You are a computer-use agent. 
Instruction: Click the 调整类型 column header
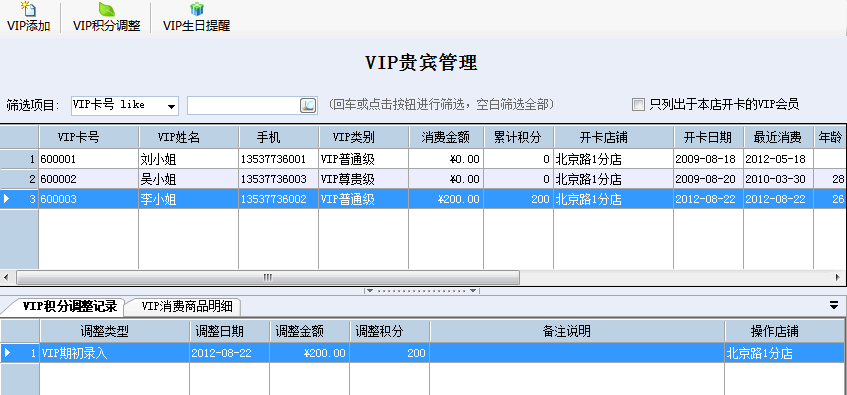114,331
